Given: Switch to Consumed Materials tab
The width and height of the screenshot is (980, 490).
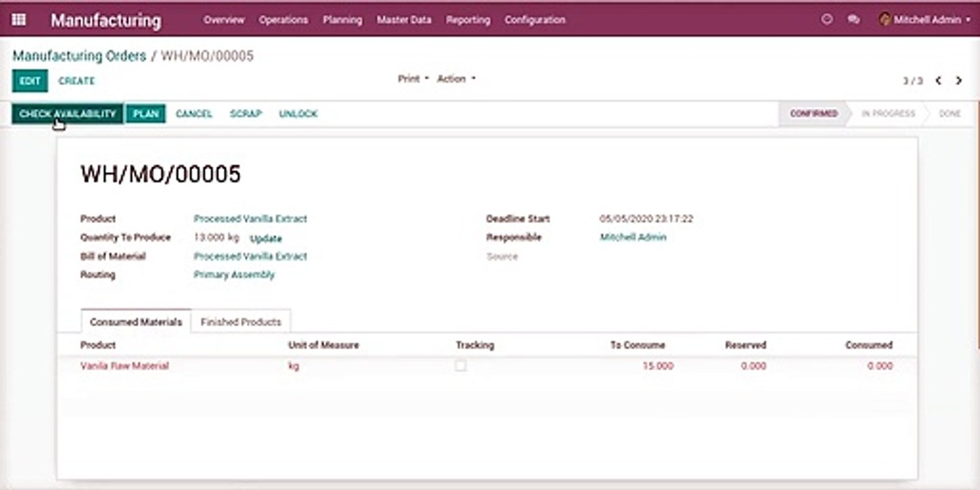Looking at the screenshot, I should click(x=136, y=322).
